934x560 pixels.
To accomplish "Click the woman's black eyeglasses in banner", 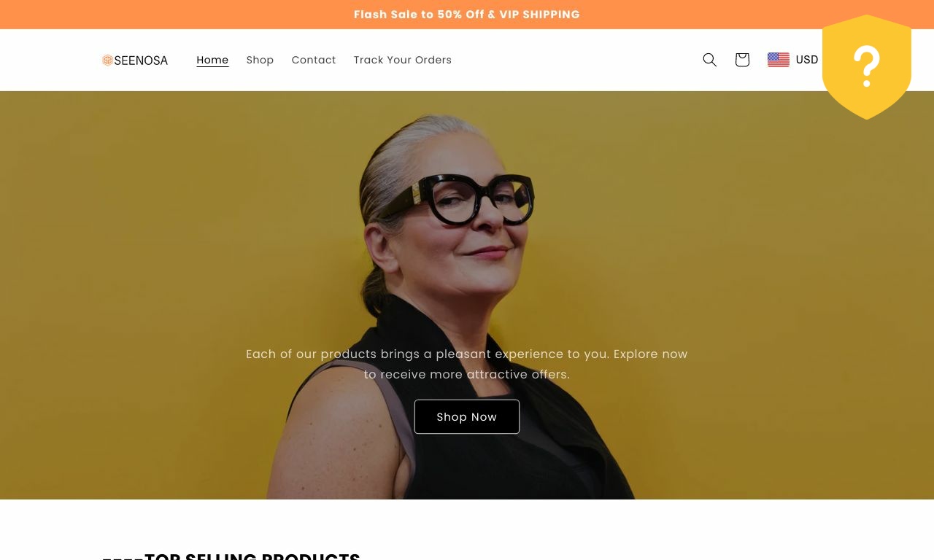I will pos(460,198).
